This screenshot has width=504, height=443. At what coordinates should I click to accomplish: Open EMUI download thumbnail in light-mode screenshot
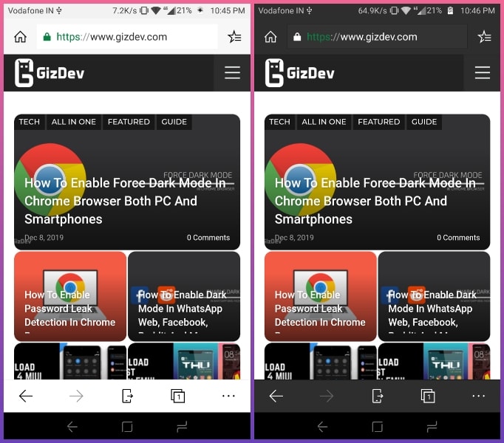184,361
